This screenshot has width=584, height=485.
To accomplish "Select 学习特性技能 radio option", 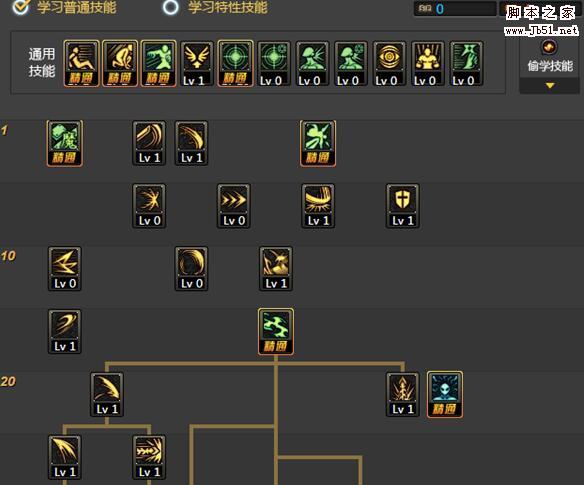I will click(x=171, y=7).
